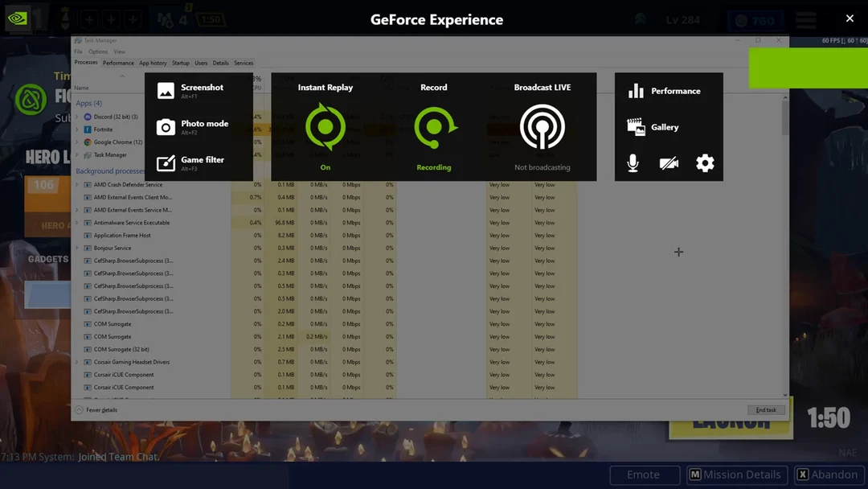Image resolution: width=868 pixels, height=489 pixels.
Task: Click the Screenshot picture icon
Action: click(x=166, y=91)
